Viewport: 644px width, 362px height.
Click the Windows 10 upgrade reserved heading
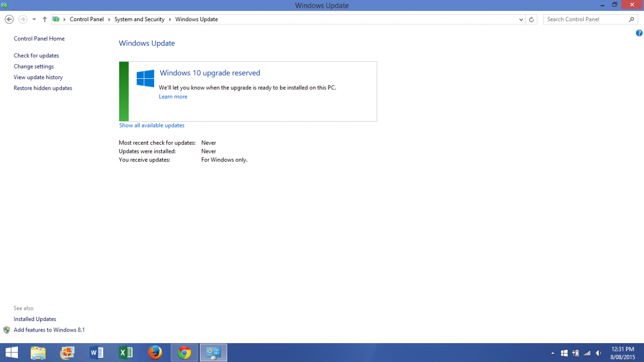coord(210,73)
